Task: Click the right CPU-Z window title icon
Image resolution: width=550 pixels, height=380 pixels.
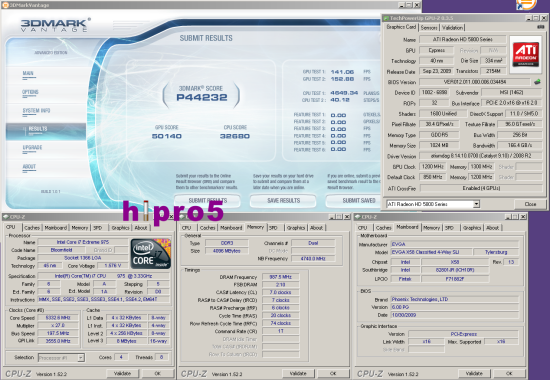Action: click(x=358, y=217)
